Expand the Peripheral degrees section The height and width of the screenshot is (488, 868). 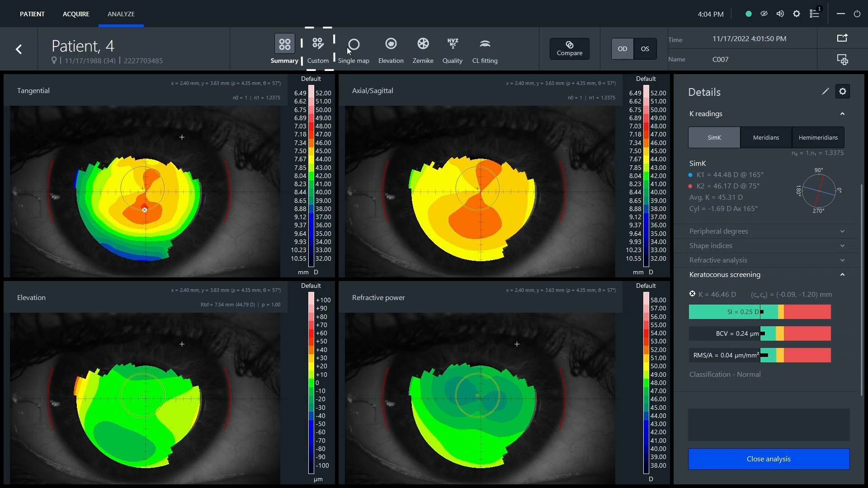769,230
